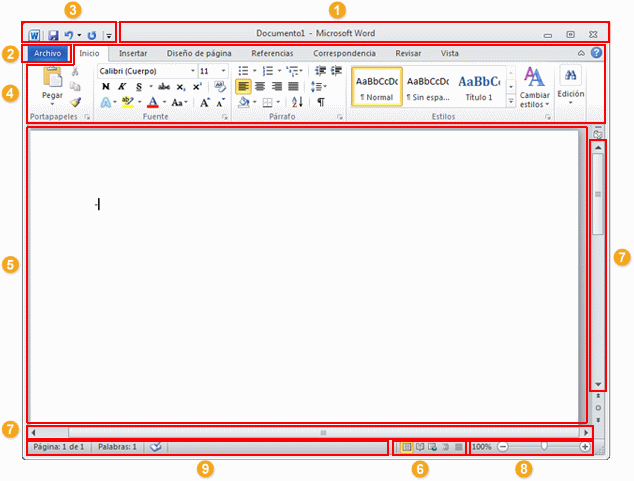Open the Change Case Aa dropdown
The height and width of the screenshot is (481, 634).
(x=179, y=102)
